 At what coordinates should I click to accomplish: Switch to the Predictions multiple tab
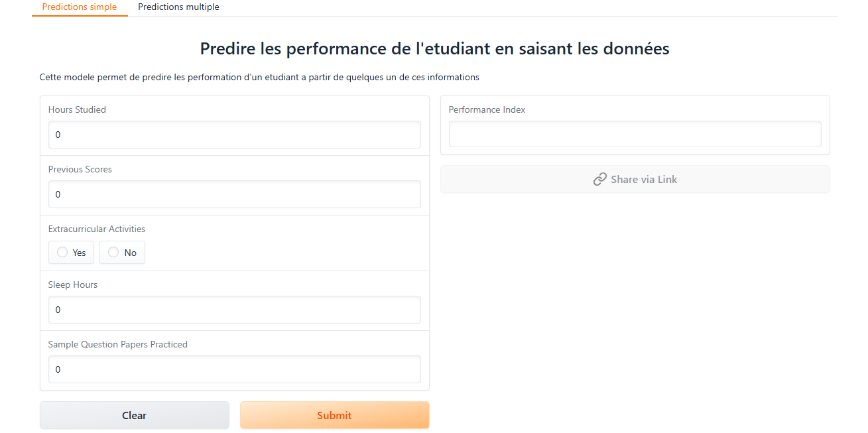pyautogui.click(x=178, y=7)
